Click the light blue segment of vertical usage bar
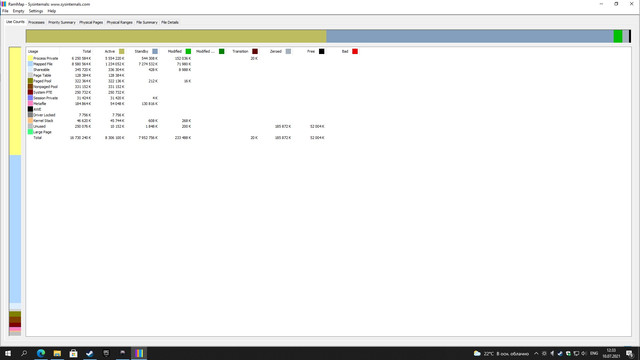This screenshot has height=360, width=640. click(x=15, y=229)
